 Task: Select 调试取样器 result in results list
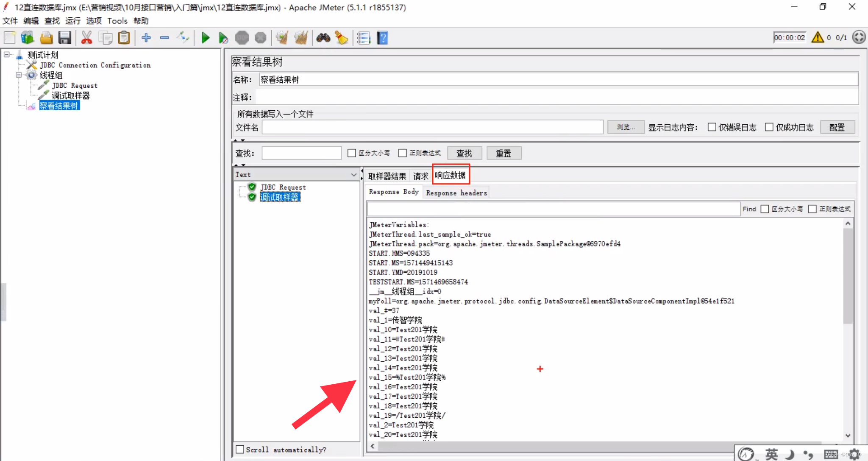(280, 197)
